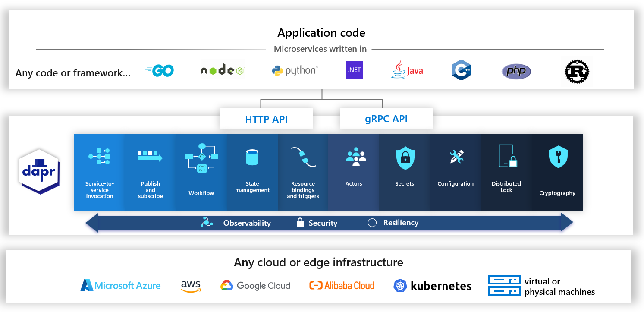
Task: Click the Rust gear logo
Action: pos(577,71)
